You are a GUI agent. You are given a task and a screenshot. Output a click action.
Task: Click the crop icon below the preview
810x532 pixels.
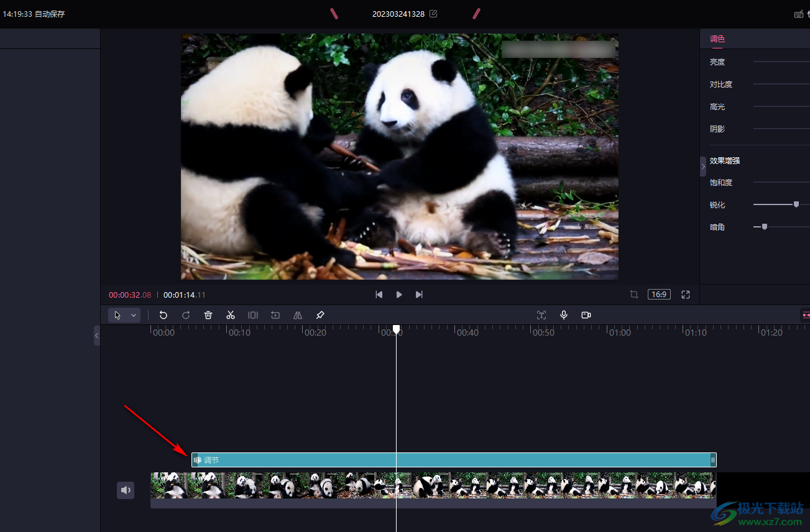[634, 295]
